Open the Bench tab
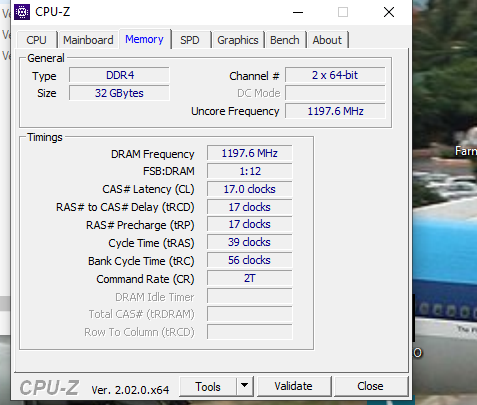The image size is (477, 405). [x=285, y=40]
